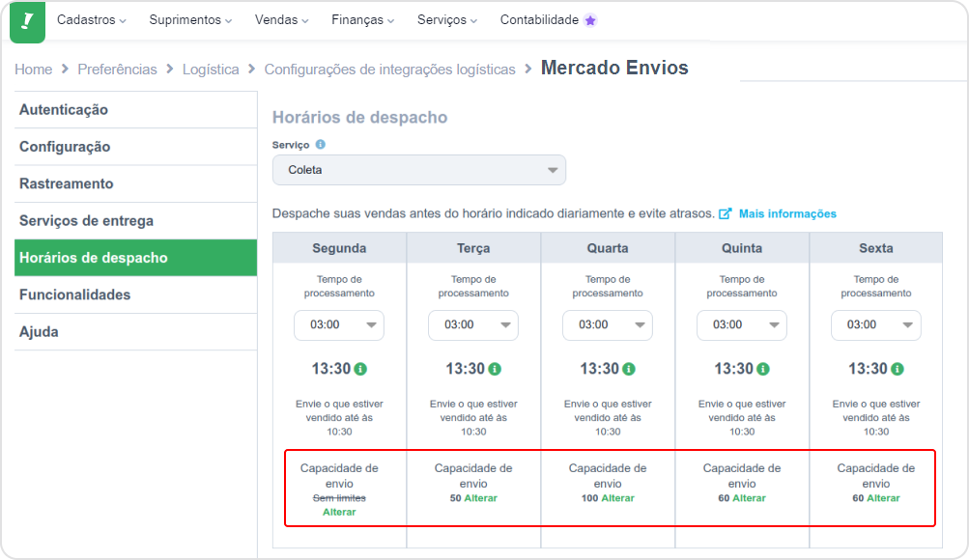This screenshot has width=969, height=560.
Task: Click the struck-through Sem limites text
Action: click(x=339, y=498)
